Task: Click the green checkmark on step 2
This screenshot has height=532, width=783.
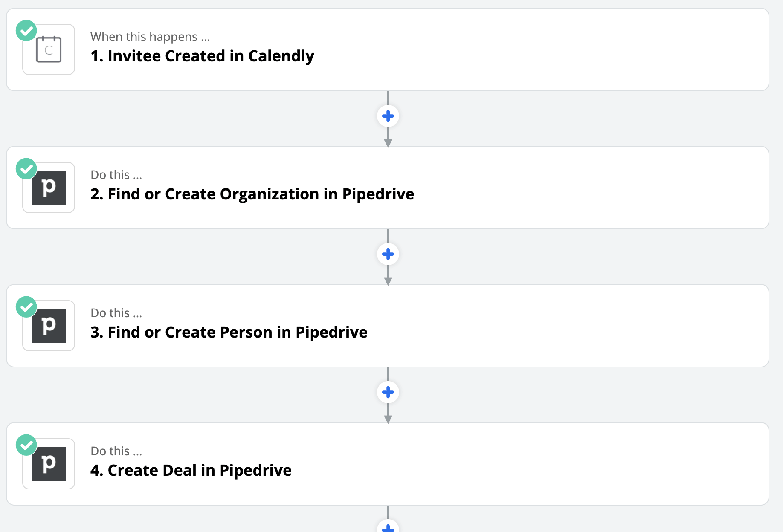Action: tap(26, 169)
